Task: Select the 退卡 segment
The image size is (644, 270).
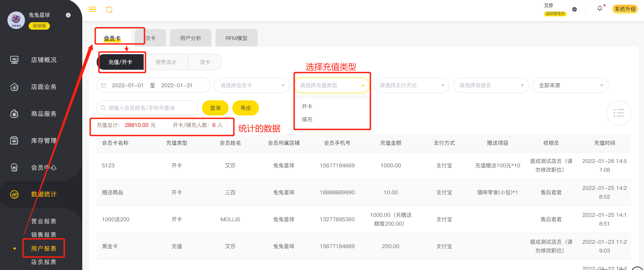Action: (x=205, y=62)
